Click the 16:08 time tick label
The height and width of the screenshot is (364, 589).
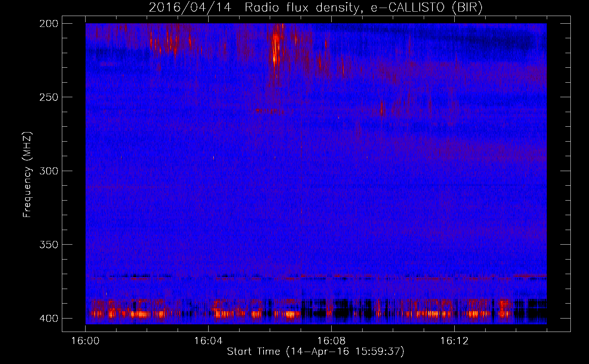pyautogui.click(x=331, y=341)
